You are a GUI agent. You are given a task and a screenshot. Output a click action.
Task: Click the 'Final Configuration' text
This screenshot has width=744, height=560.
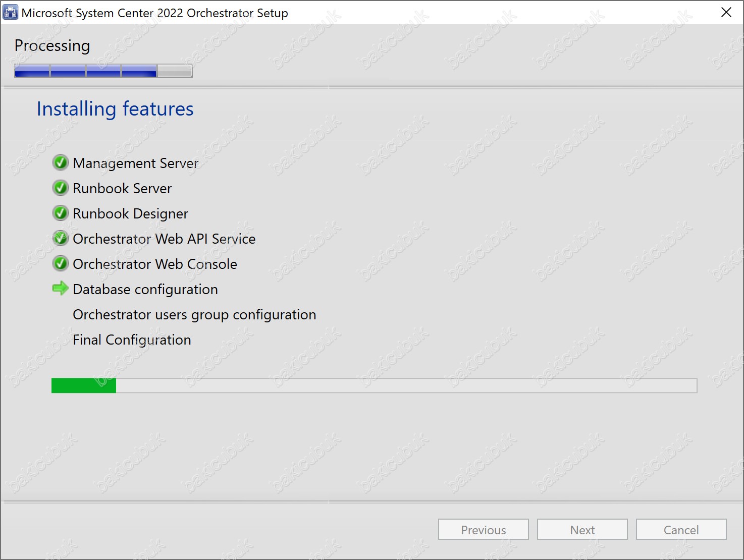[x=132, y=340]
